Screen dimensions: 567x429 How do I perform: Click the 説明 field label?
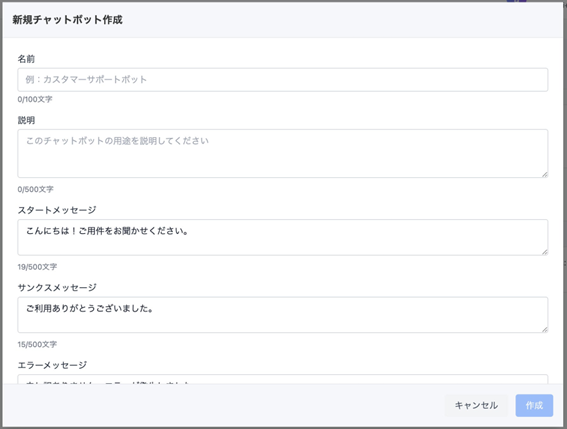[26, 120]
